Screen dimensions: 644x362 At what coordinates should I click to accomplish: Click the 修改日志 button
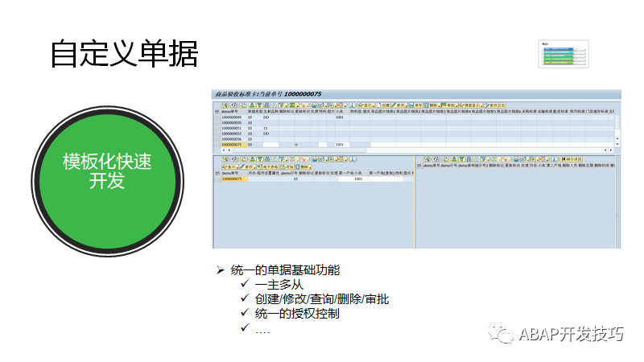point(494,105)
